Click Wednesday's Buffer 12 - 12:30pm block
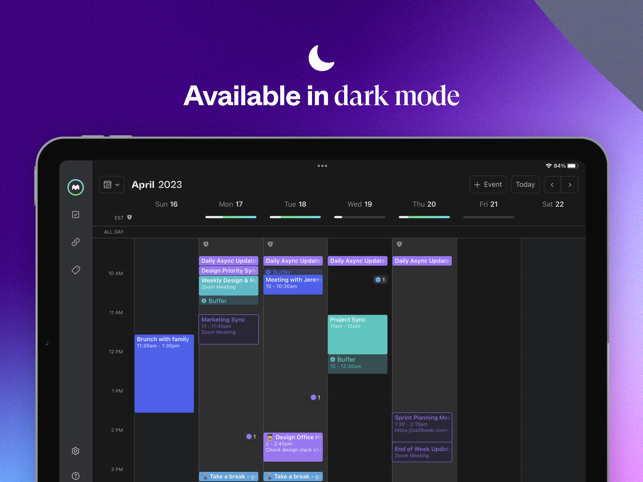The width and height of the screenshot is (643, 482). click(x=358, y=364)
